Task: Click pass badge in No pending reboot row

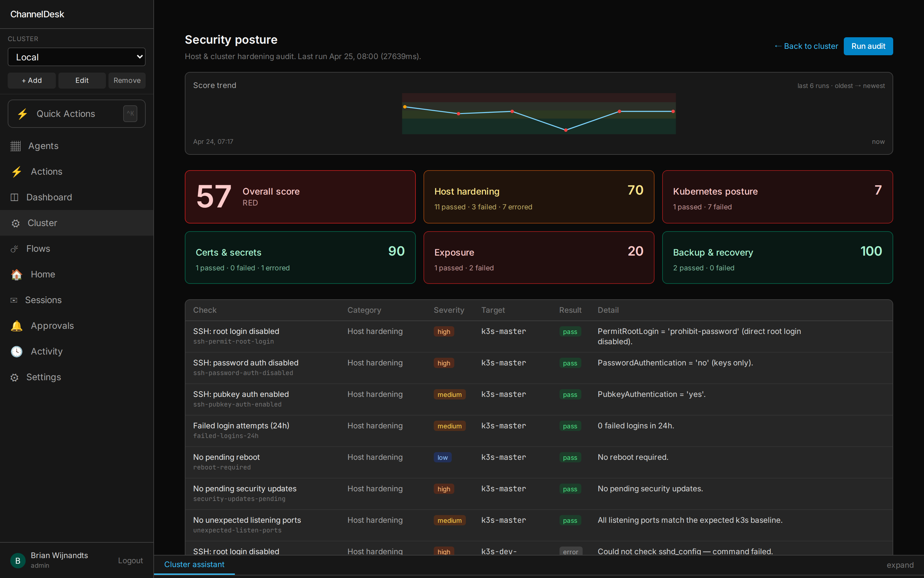Action: [570, 458]
